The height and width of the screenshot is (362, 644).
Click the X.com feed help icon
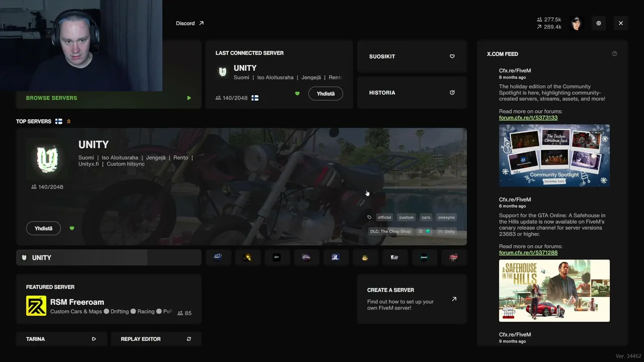[x=614, y=54]
